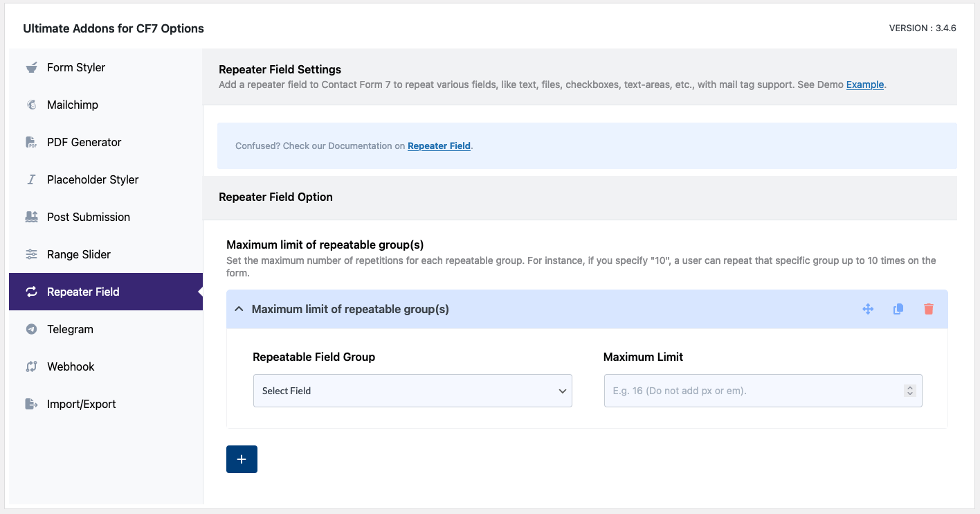The height and width of the screenshot is (514, 980).
Task: Add a new repeatable group with plus button
Action: [x=242, y=459]
